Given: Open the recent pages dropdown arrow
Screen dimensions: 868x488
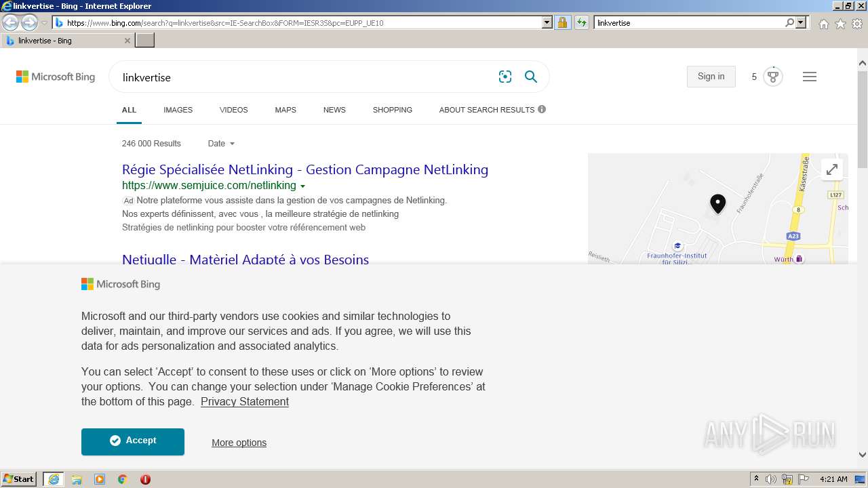Looking at the screenshot, I should 44,23.
